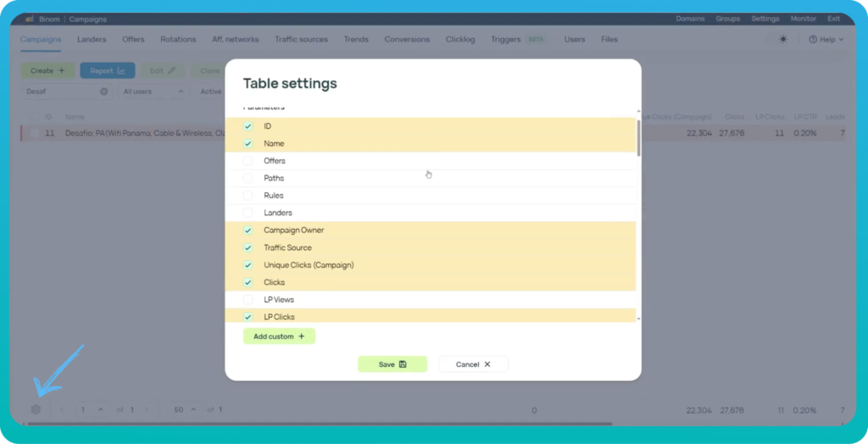Viewport: 868px width, 444px height.
Task: Uncheck the Traffic Source checkbox
Action: [x=248, y=247]
